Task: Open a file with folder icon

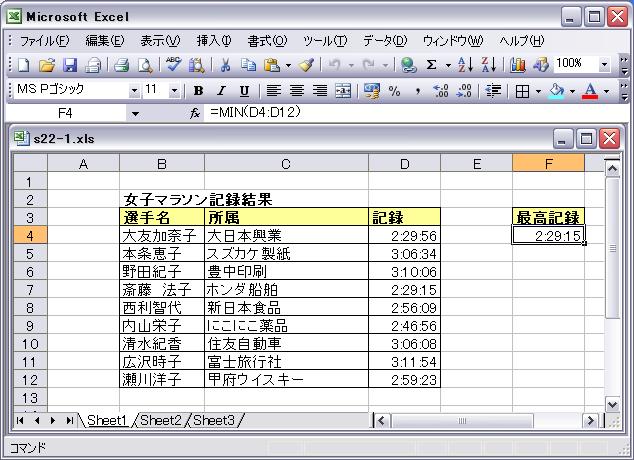Action: coord(47,65)
